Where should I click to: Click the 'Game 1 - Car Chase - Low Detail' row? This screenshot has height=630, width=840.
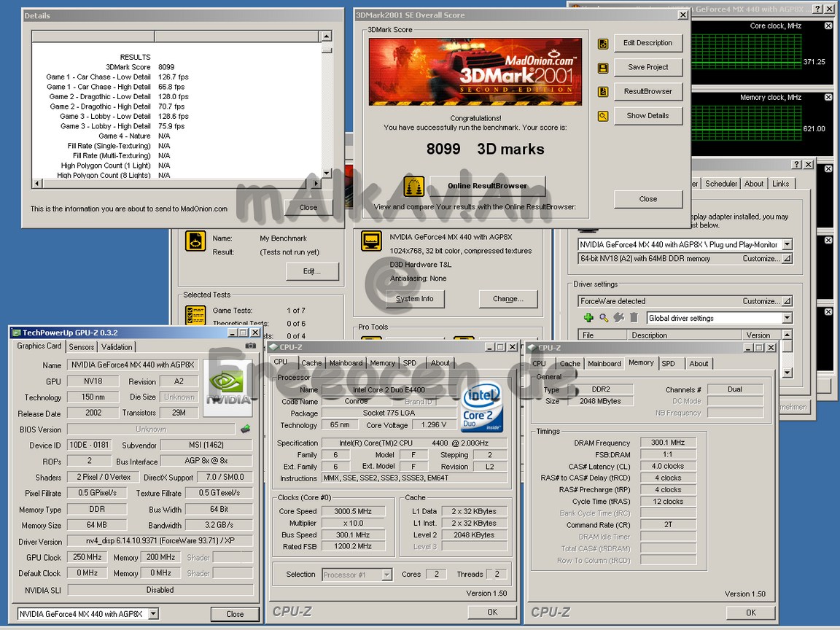click(x=117, y=77)
